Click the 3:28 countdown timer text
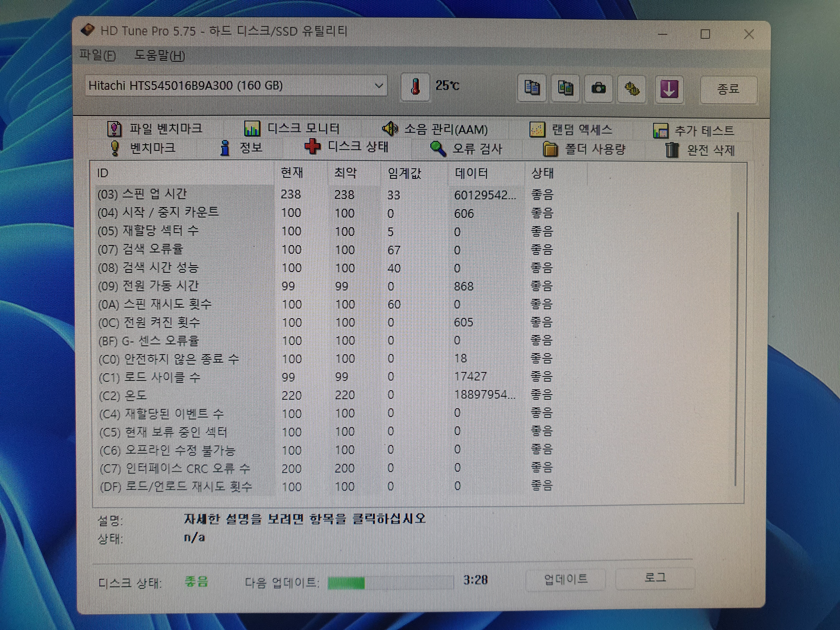 pyautogui.click(x=475, y=580)
